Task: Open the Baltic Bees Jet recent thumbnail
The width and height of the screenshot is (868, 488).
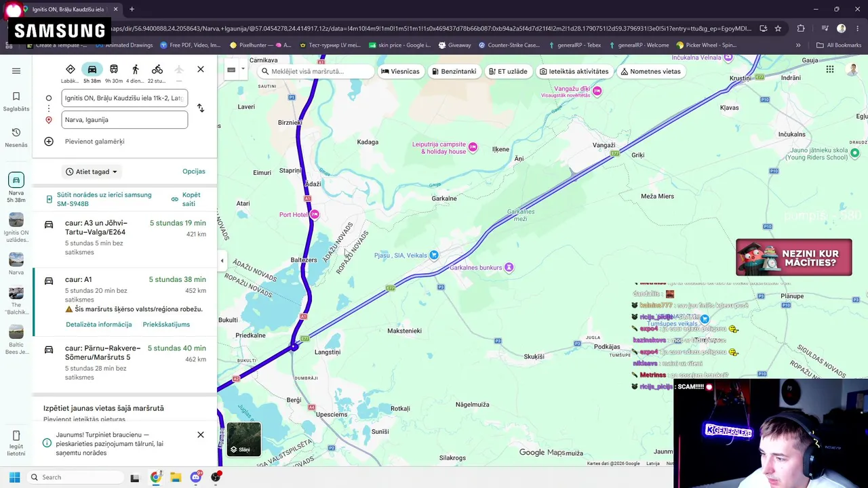Action: point(16,340)
